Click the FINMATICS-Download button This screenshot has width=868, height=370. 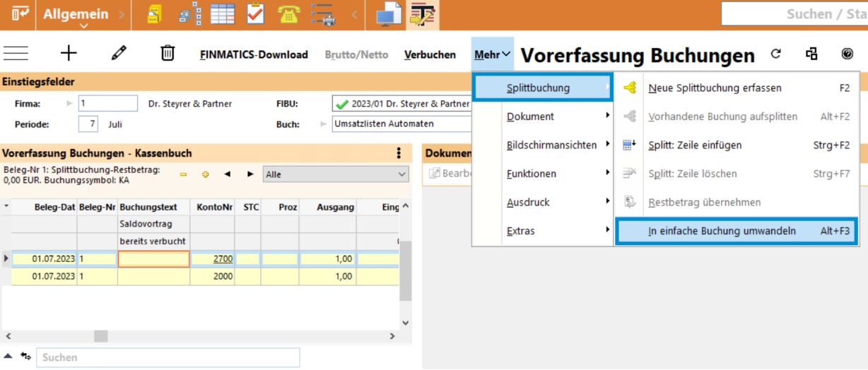point(254,54)
